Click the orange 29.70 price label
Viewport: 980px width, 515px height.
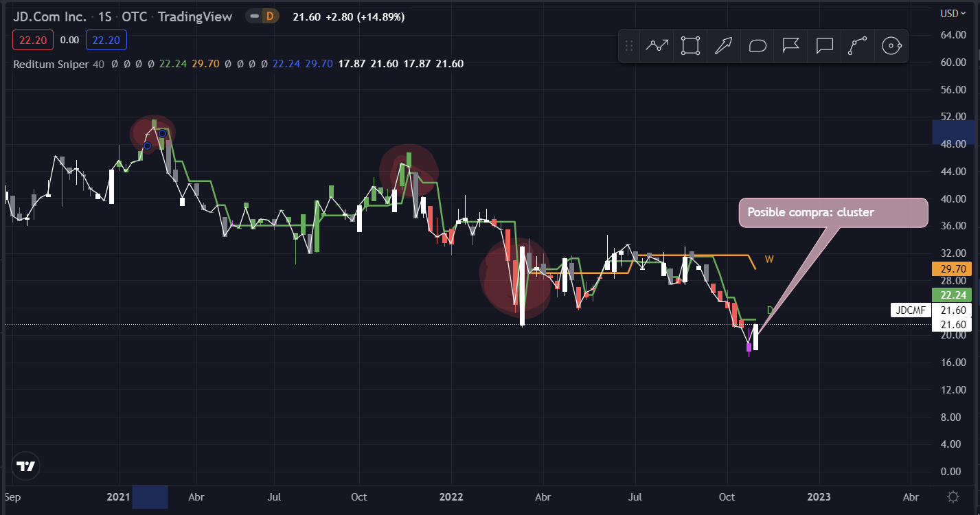[x=953, y=269]
